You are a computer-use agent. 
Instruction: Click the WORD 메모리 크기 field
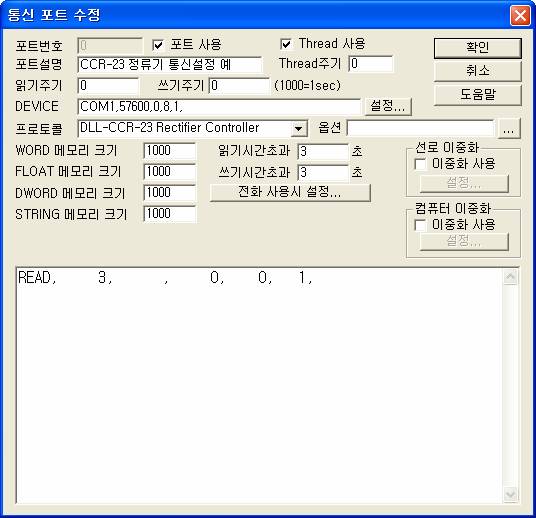pos(170,151)
